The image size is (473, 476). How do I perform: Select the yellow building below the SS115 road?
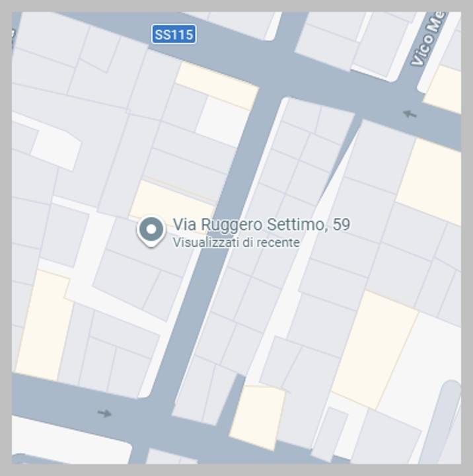point(217,86)
